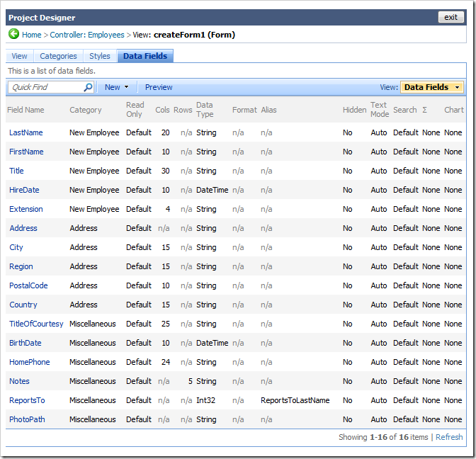The width and height of the screenshot is (476, 459).
Task: Click Address category in City row
Action: 84,247
